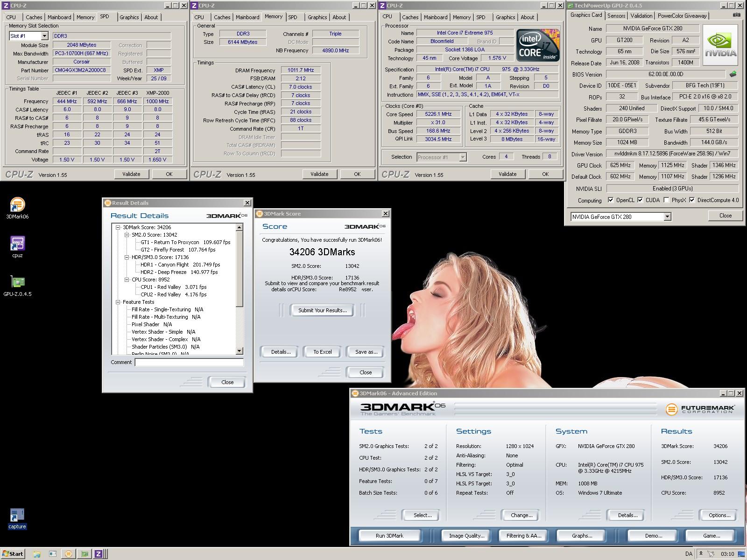This screenshot has height=560, width=747.
Task: Open Windows Explorer from the taskbar
Action: (37, 554)
